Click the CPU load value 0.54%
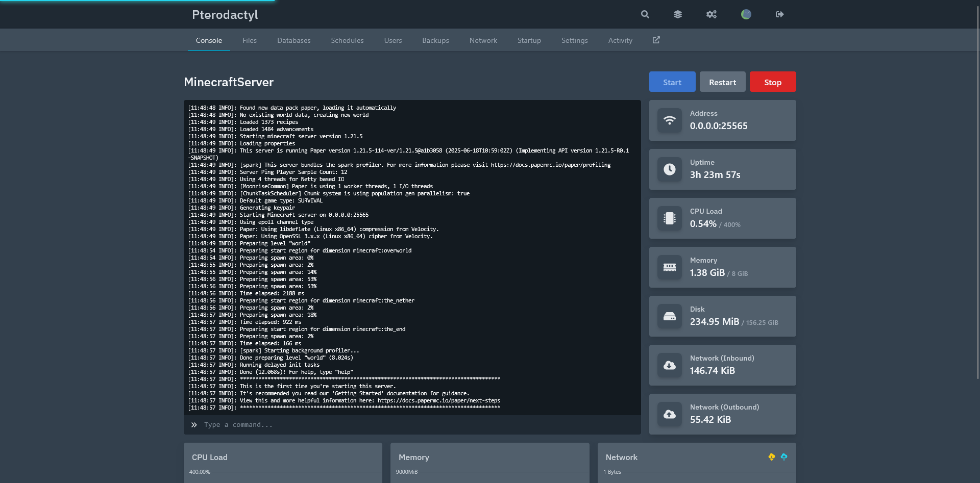980x483 pixels. point(703,224)
